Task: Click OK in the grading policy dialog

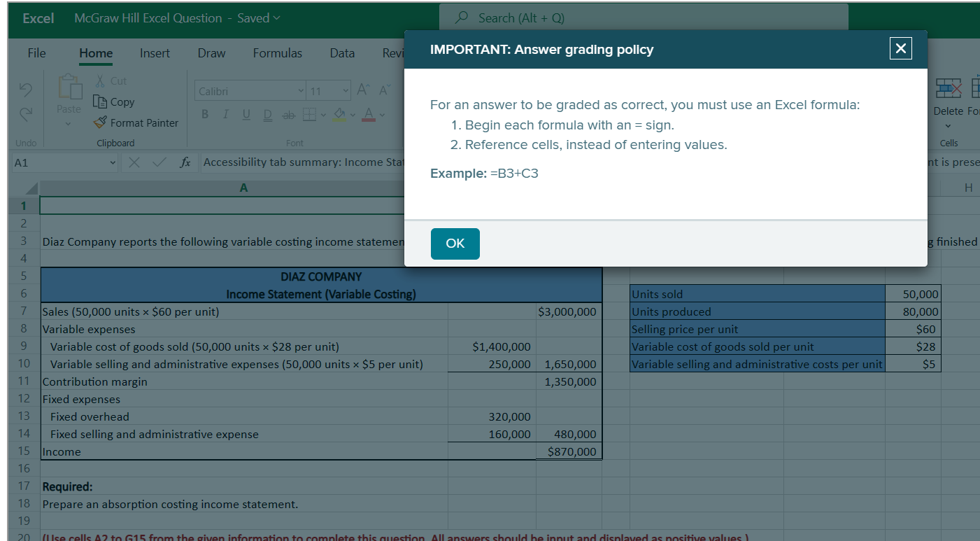Action: (x=455, y=244)
